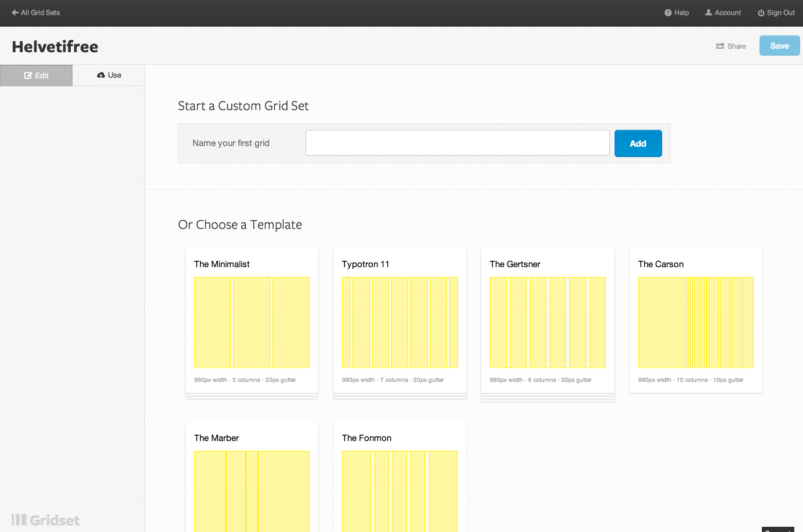Image resolution: width=803 pixels, height=532 pixels.
Task: Click the Share arrow icon
Action: point(720,46)
